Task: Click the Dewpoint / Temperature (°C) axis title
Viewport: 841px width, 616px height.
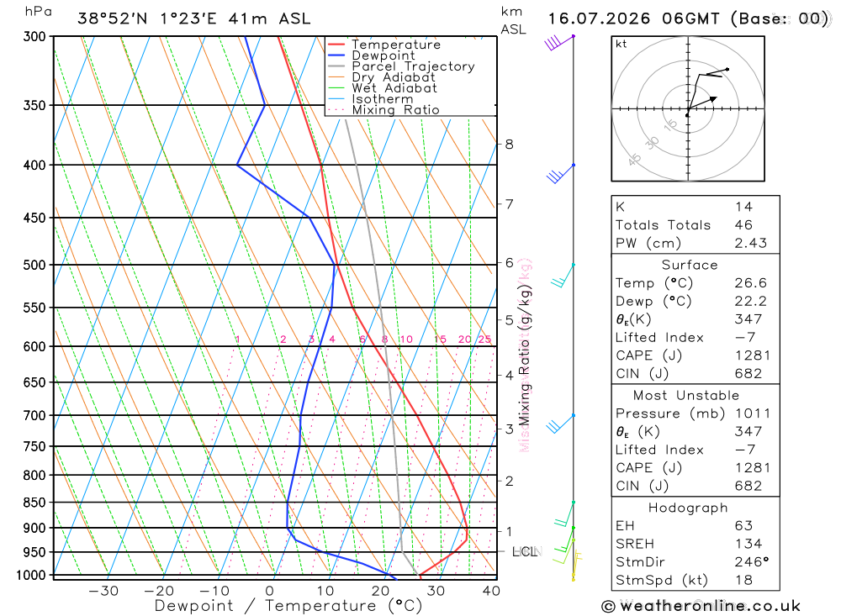Action: click(x=288, y=606)
